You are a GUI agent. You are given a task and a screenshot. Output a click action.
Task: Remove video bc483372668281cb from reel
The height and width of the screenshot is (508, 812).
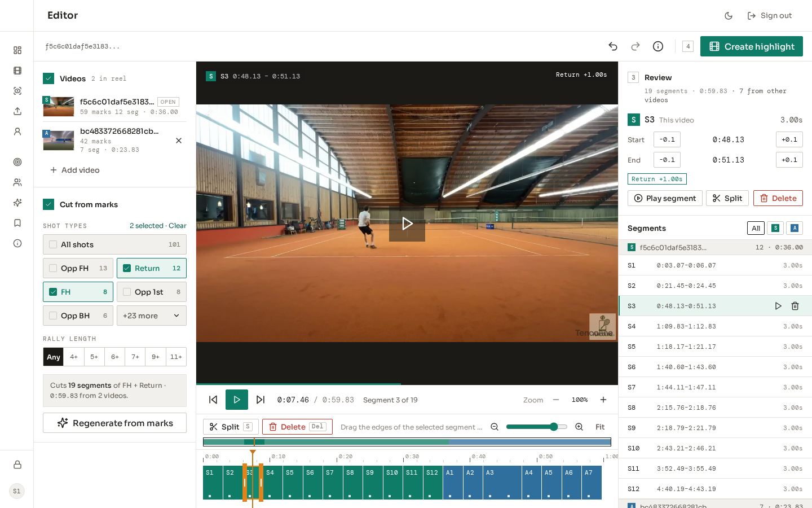tap(179, 141)
